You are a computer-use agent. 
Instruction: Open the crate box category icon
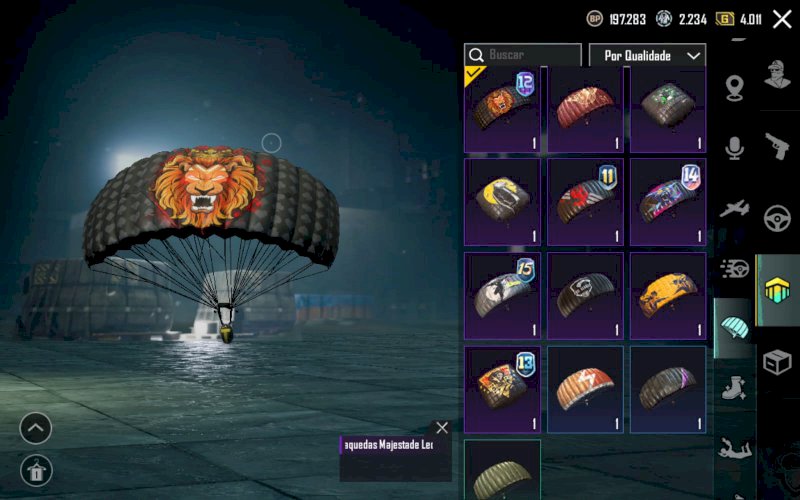777,363
